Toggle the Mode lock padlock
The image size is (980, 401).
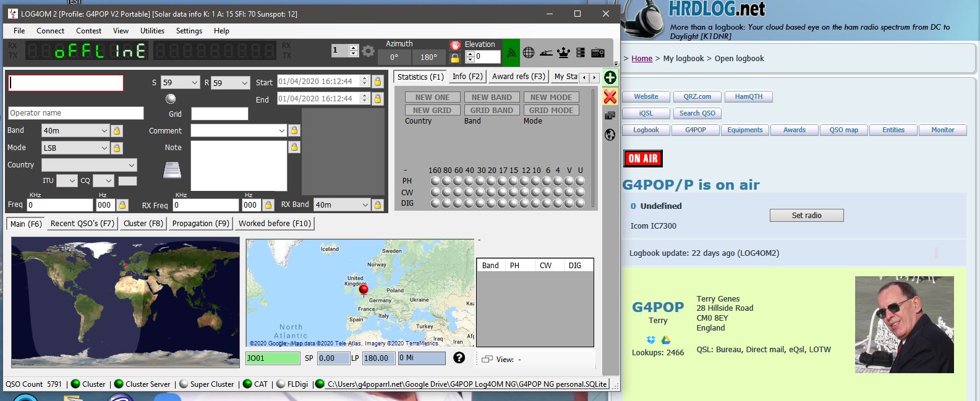pyautogui.click(x=117, y=148)
